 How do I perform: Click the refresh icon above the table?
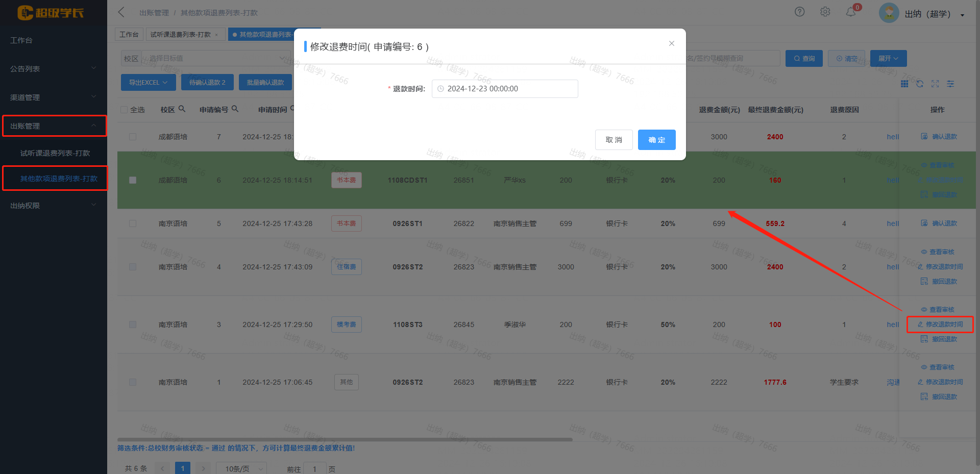tap(919, 84)
